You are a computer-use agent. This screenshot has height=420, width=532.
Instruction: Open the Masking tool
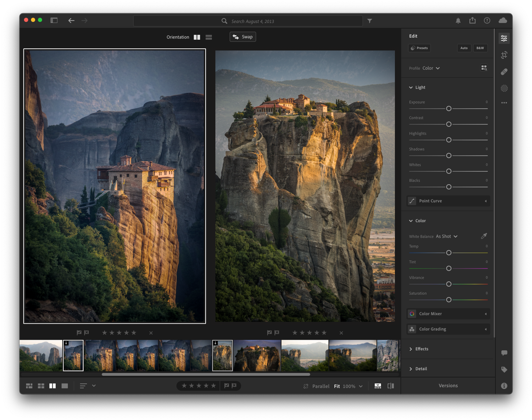tap(504, 88)
